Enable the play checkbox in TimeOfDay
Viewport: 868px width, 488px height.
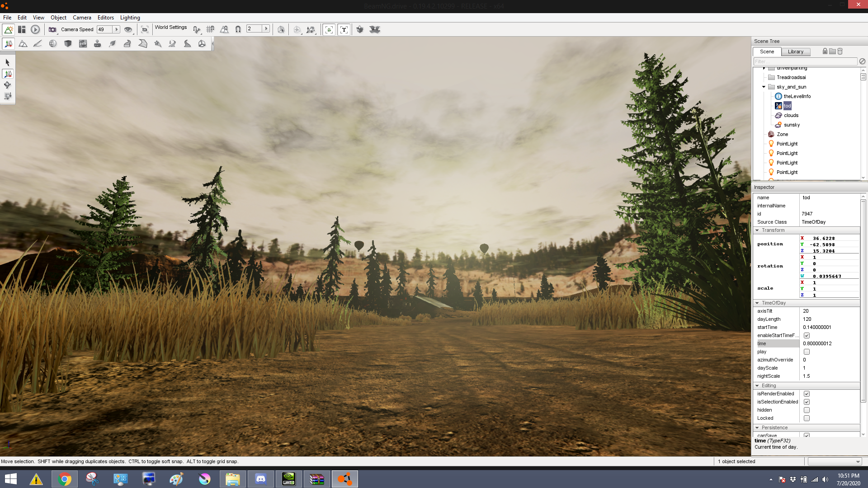click(807, 352)
